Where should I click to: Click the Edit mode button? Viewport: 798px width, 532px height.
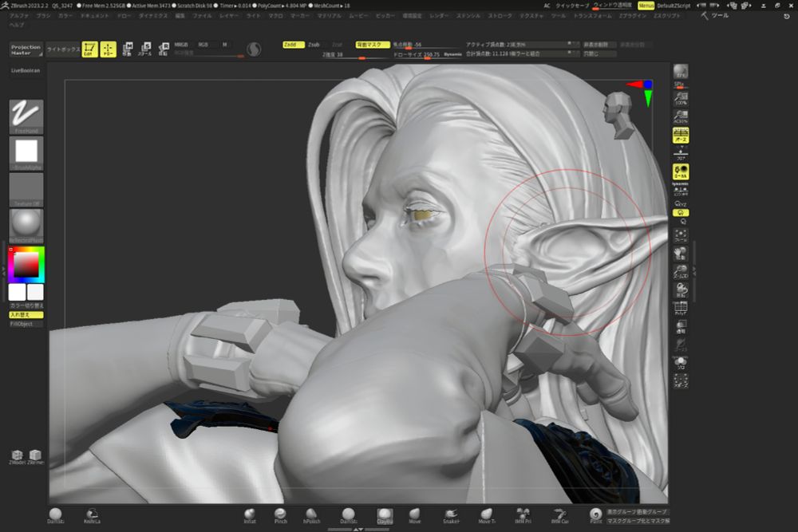(89, 49)
